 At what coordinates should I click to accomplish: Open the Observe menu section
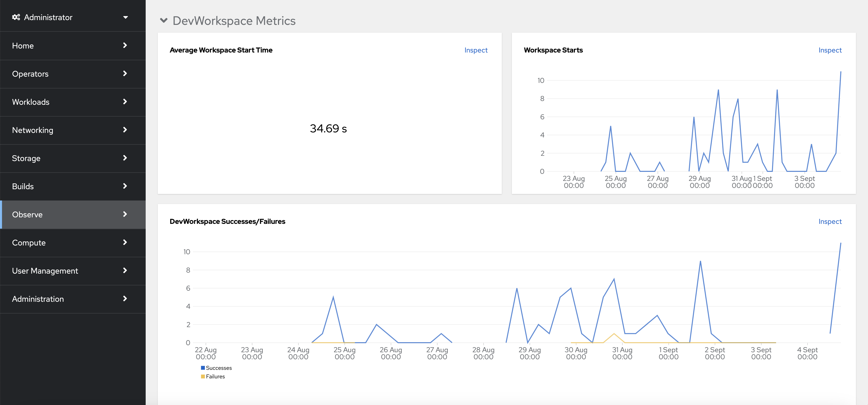click(27, 214)
